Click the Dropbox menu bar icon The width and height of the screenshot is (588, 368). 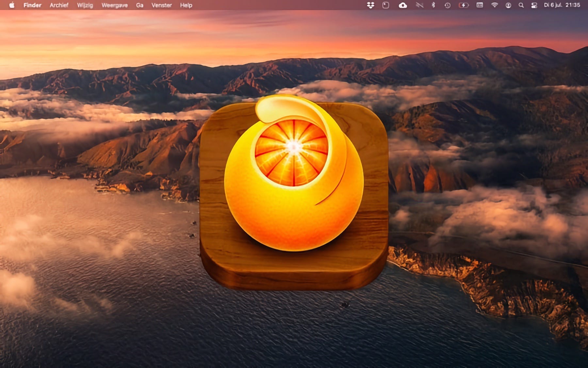370,5
